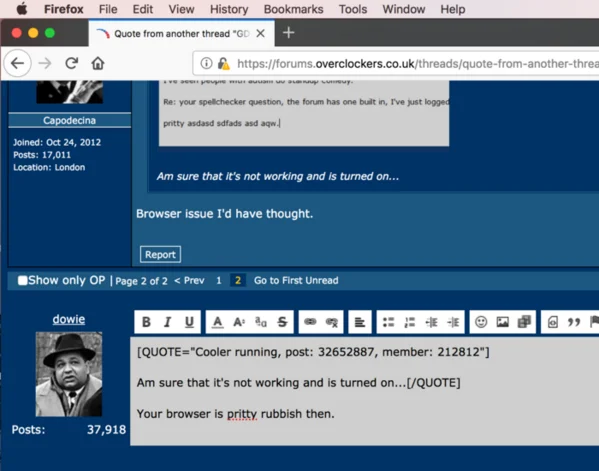Apply strikethrough formatting
The height and width of the screenshot is (471, 599).
click(282, 322)
